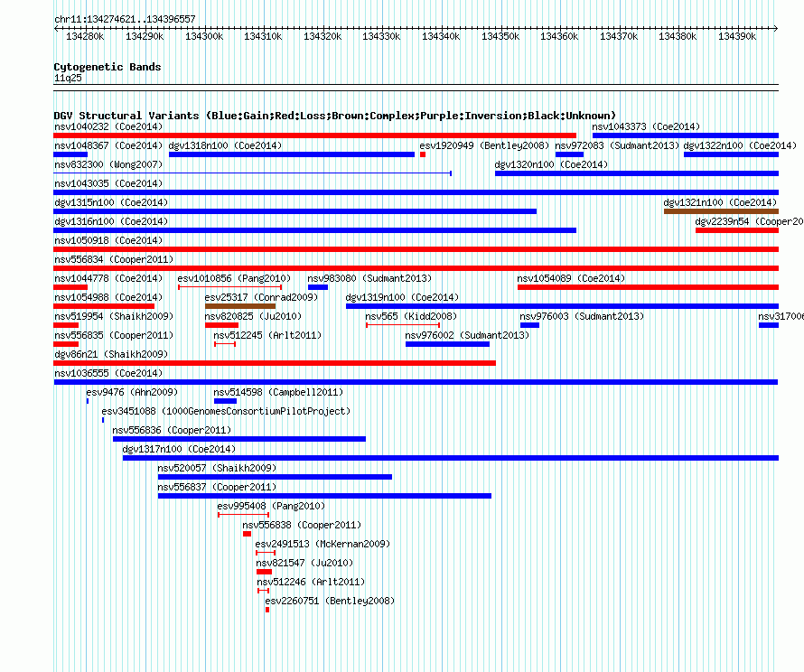This screenshot has width=804, height=672.
Task: Open the nsv556837 (Cooper2011) label
Action: tap(217, 487)
